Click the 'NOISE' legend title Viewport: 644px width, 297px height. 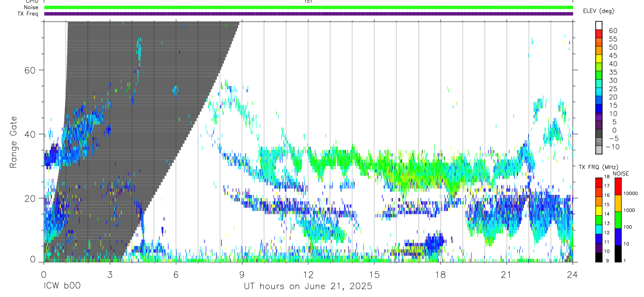(x=621, y=173)
